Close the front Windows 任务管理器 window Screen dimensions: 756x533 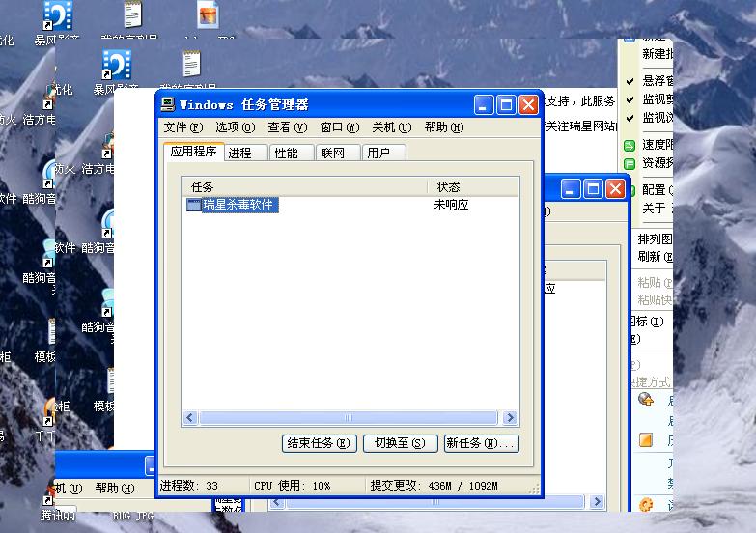click(528, 104)
